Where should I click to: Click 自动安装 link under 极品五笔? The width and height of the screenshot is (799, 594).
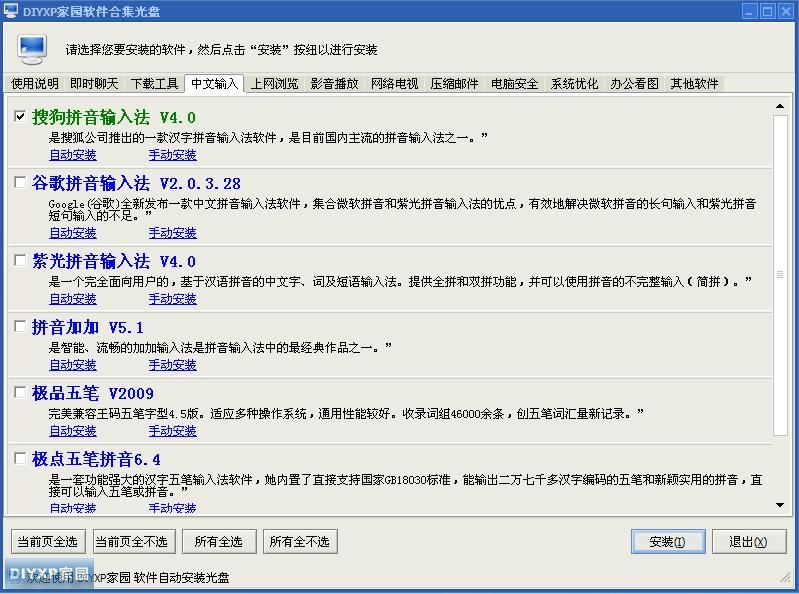tap(73, 431)
